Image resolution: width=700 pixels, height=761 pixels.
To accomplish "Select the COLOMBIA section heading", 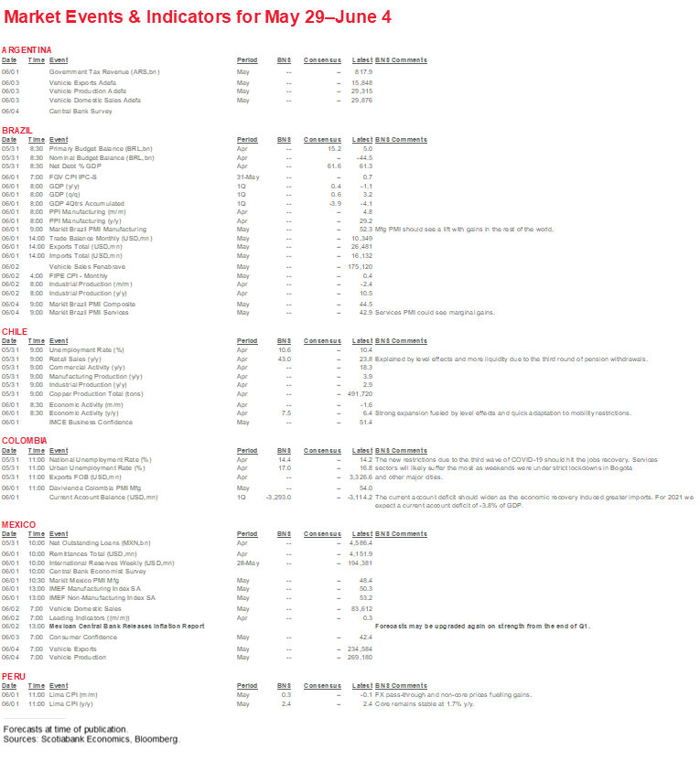I will tap(25, 442).
